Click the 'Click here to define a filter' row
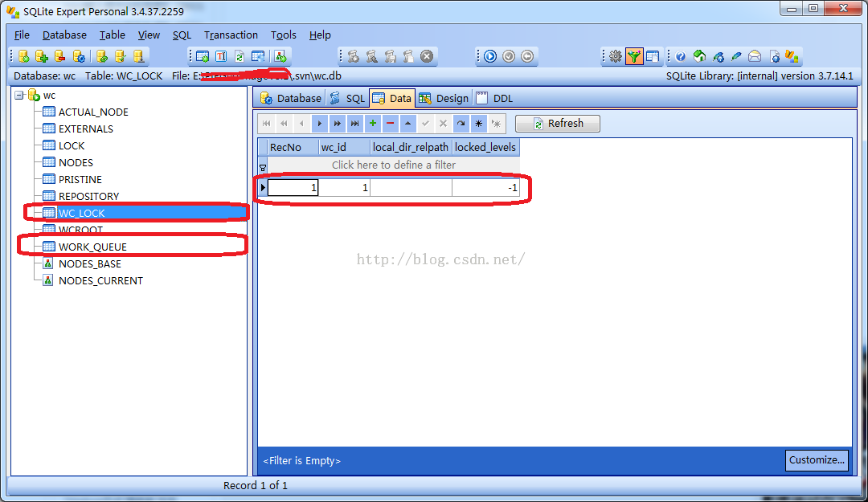The height and width of the screenshot is (502, 868). (x=393, y=165)
